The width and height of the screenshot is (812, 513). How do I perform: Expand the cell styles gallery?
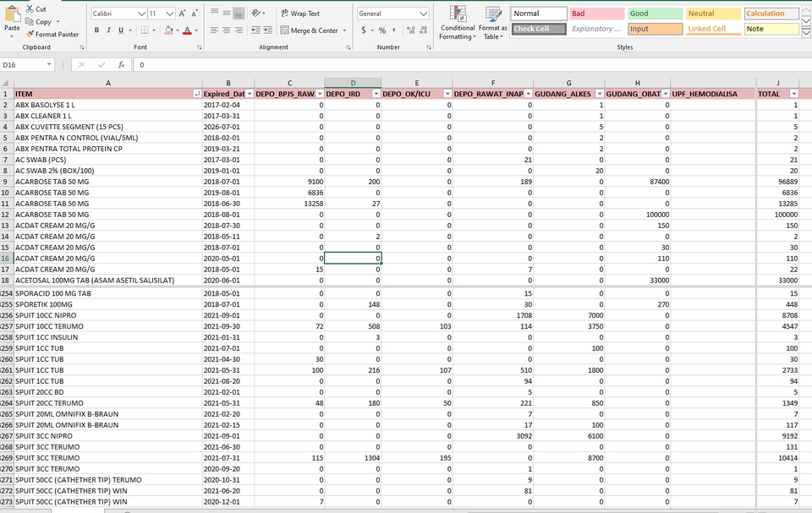[806, 33]
